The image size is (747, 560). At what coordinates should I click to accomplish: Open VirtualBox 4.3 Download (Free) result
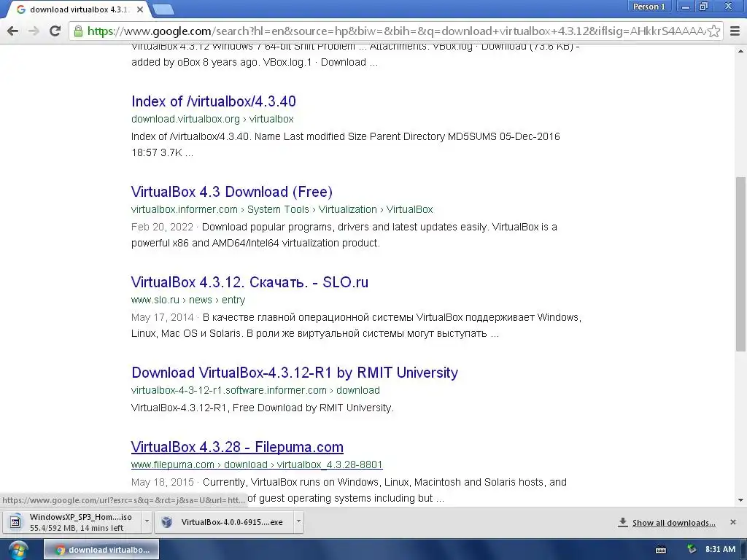click(231, 192)
